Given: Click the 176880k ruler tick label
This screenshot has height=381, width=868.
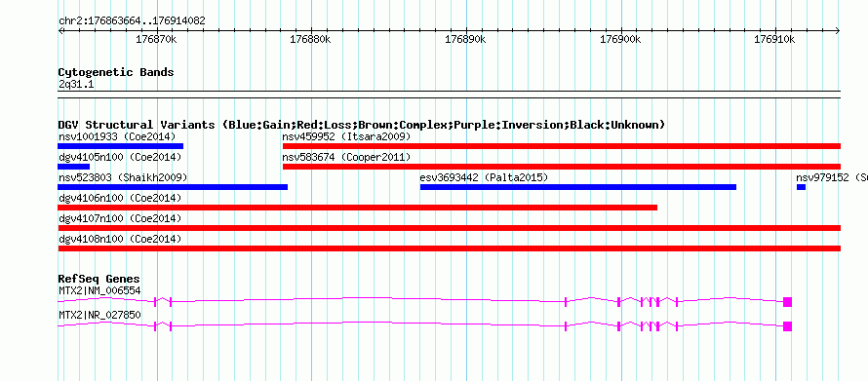Looking at the screenshot, I should (x=310, y=40).
